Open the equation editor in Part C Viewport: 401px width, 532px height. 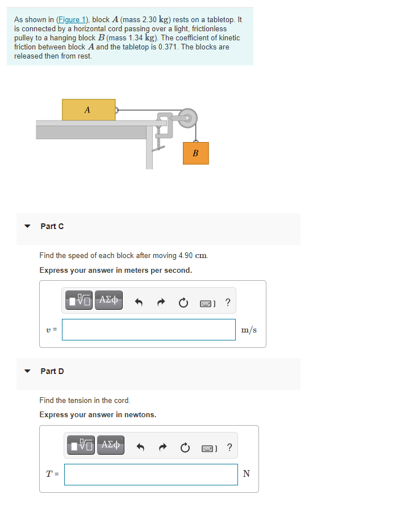(x=78, y=300)
